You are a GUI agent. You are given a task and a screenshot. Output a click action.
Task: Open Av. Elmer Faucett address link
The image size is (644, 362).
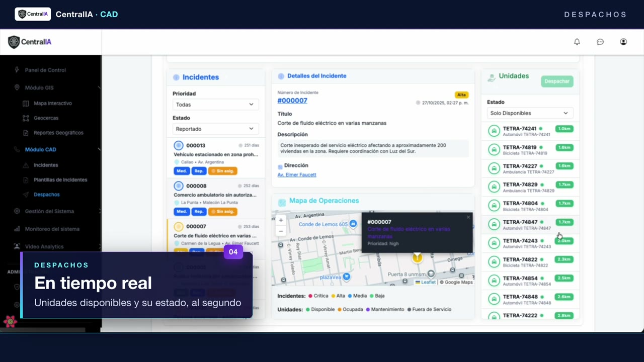[x=297, y=174]
